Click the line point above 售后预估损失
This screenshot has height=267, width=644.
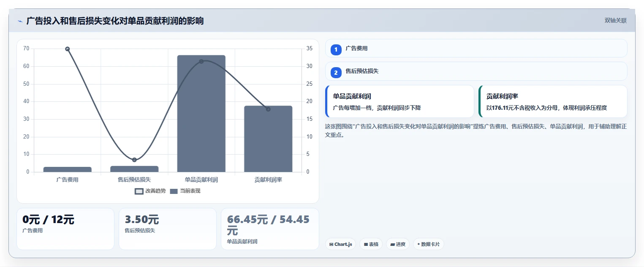tap(134, 160)
